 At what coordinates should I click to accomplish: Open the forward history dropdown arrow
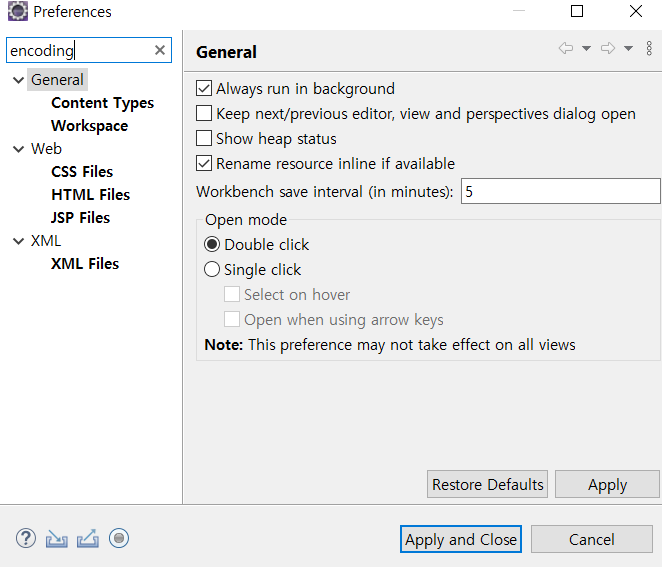pos(628,48)
